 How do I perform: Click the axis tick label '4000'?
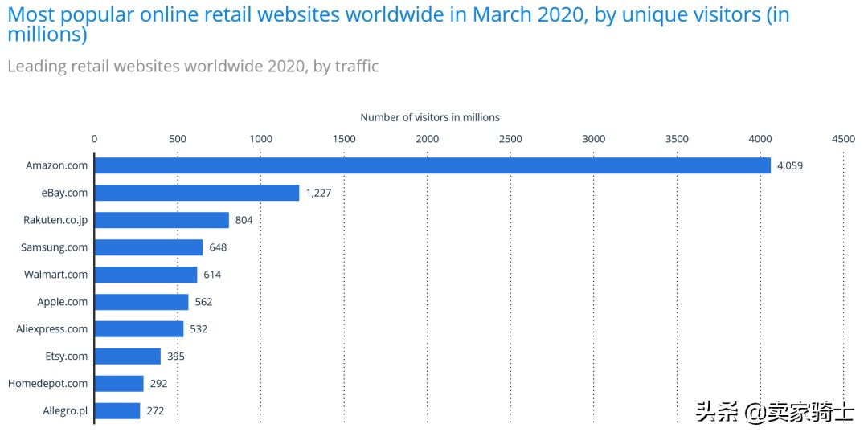[x=760, y=139]
